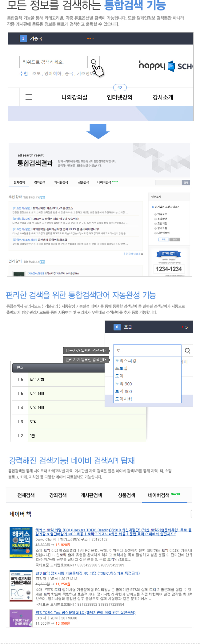
Task: Click the 광고배너문의 ribbon banner
Action: [169, 253]
